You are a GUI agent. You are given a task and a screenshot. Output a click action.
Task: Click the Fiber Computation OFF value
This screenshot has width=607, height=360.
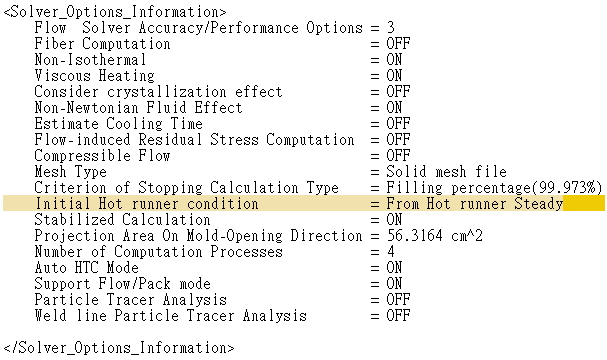point(398,44)
